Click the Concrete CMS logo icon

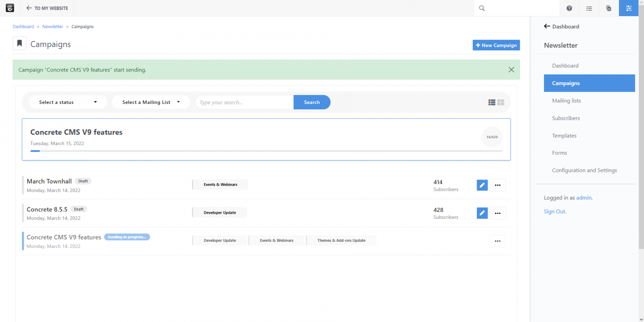(x=10, y=8)
